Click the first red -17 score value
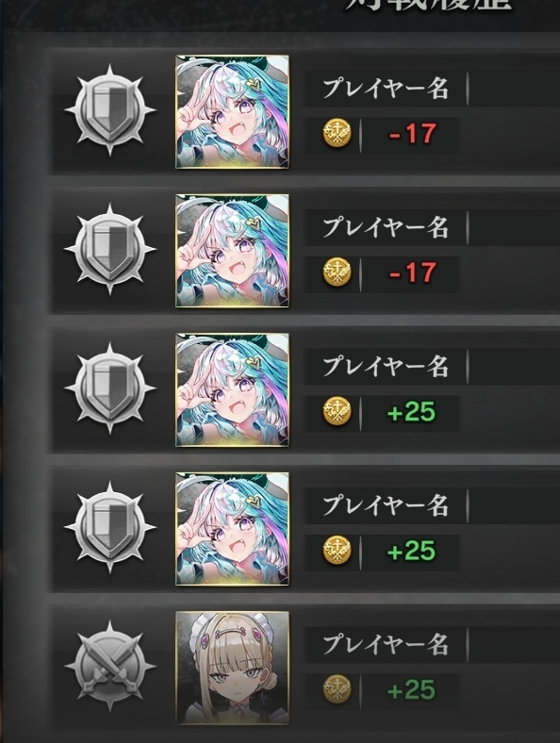The width and height of the screenshot is (560, 743). 412,134
